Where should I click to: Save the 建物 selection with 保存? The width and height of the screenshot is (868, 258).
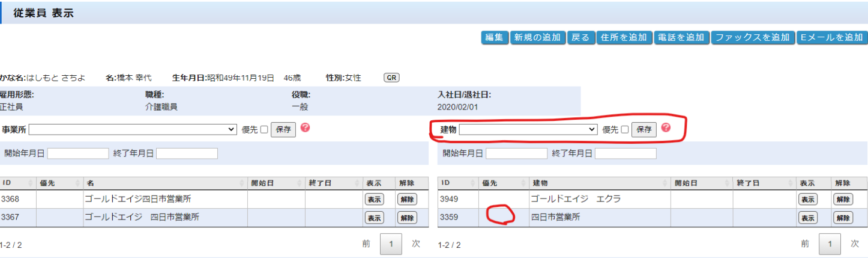(x=643, y=130)
